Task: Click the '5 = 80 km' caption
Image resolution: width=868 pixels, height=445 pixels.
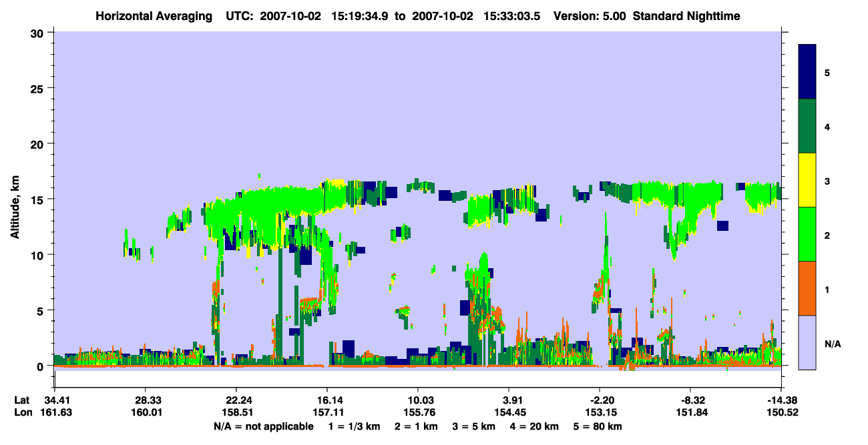Action: pos(596,426)
